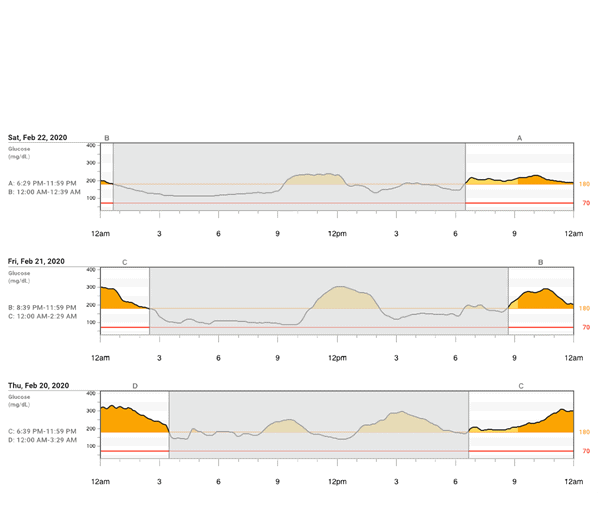Click the orange evening region B on Fri chart
Viewport: 600px width, 508px height.
(x=541, y=300)
